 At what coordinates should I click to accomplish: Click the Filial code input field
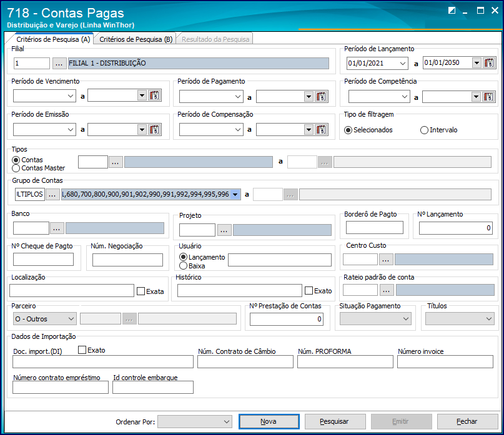[32, 63]
